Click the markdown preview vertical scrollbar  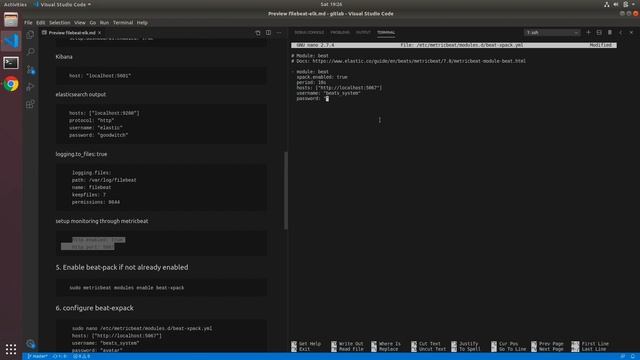coord(286,190)
